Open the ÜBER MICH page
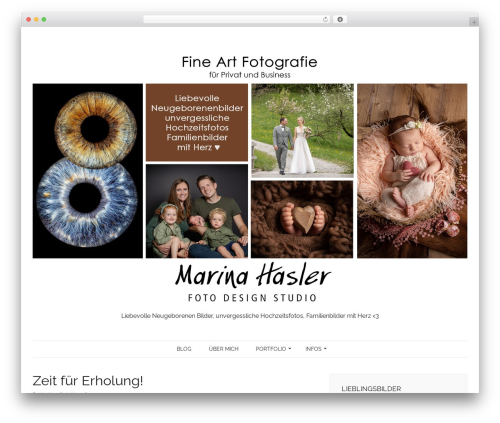The height and width of the screenshot is (423, 500). click(x=223, y=349)
